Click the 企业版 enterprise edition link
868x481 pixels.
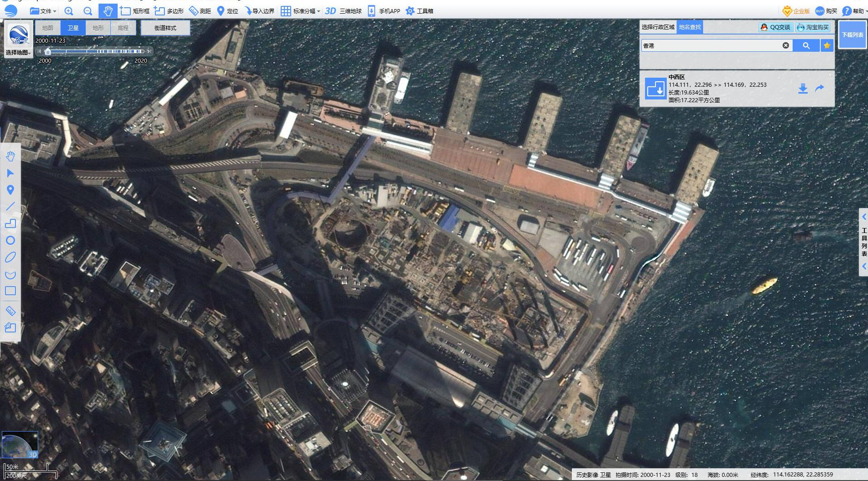(x=796, y=11)
